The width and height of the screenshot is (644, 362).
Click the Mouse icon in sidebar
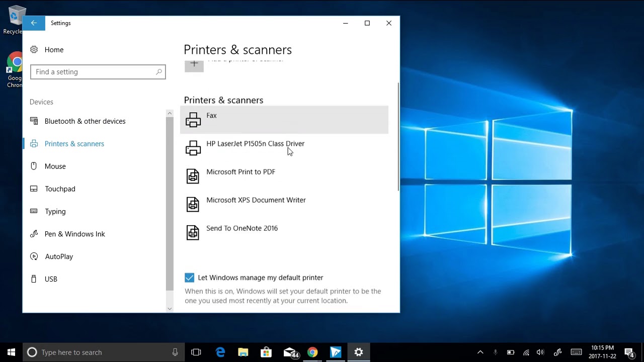(34, 166)
